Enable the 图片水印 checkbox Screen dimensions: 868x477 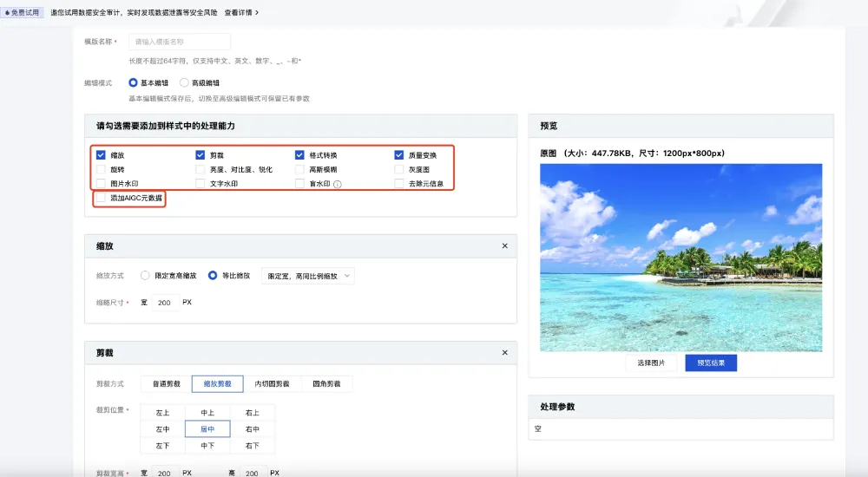coord(101,183)
